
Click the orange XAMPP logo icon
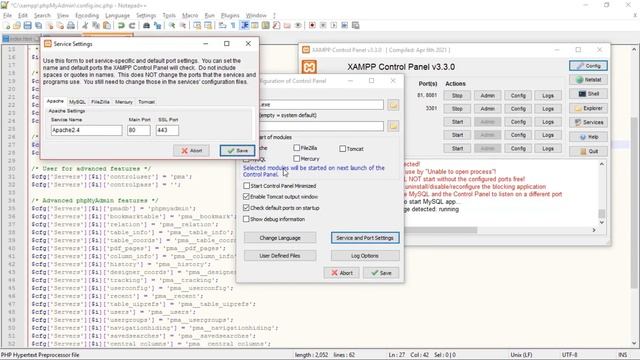point(309,67)
